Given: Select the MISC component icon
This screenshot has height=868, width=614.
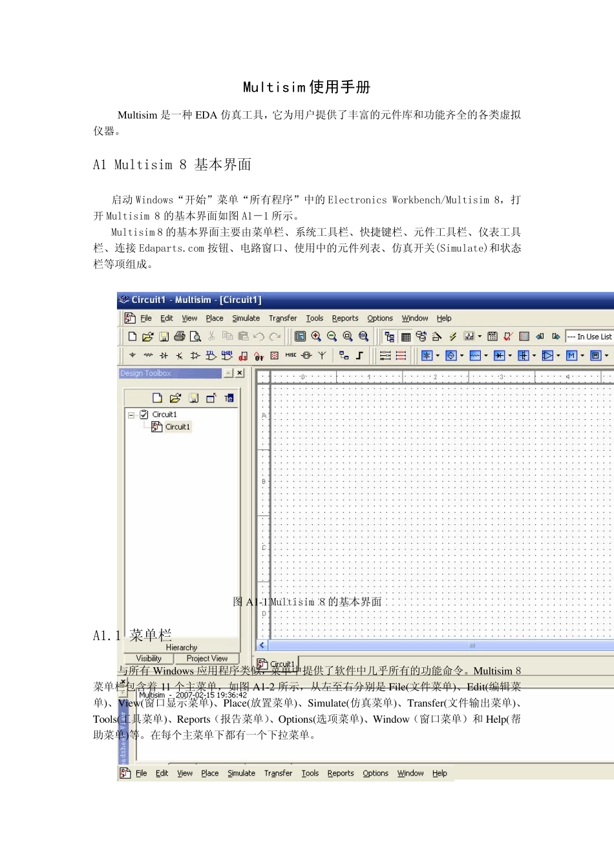Looking at the screenshot, I should [x=291, y=355].
